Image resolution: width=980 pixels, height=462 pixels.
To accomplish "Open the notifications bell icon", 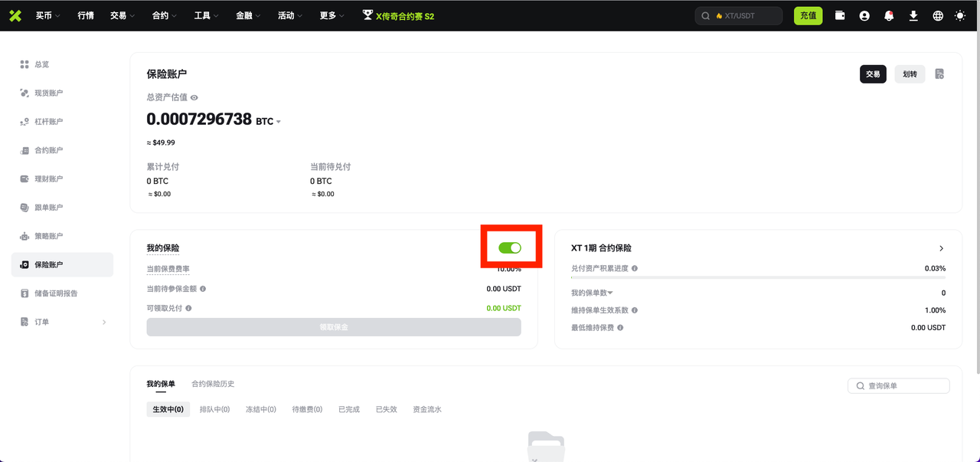I will click(889, 15).
